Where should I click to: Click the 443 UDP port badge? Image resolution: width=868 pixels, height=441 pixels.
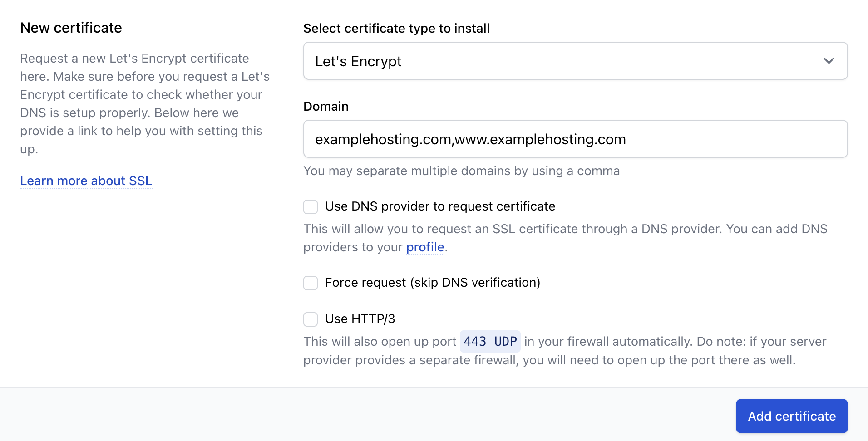[x=490, y=341]
